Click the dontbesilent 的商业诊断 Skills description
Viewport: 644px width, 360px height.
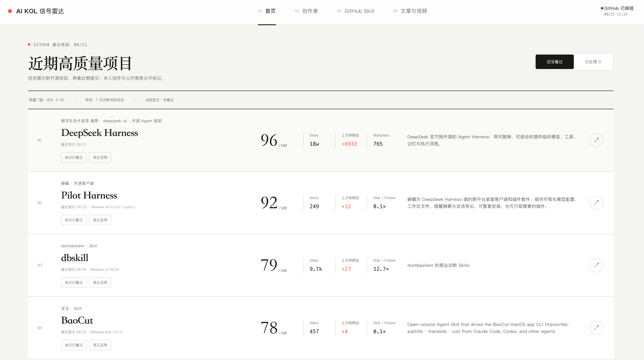coord(438,265)
